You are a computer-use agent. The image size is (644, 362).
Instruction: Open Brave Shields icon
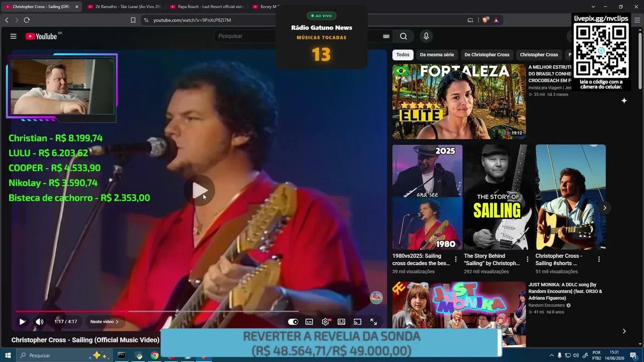pos(485,20)
